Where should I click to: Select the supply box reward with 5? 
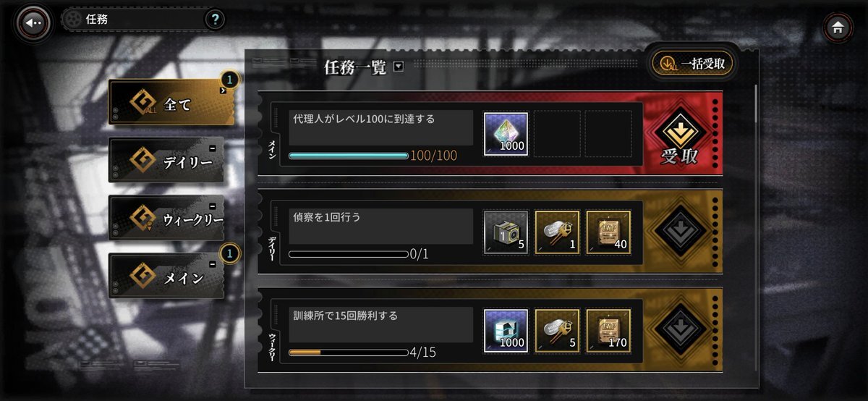coord(506,232)
